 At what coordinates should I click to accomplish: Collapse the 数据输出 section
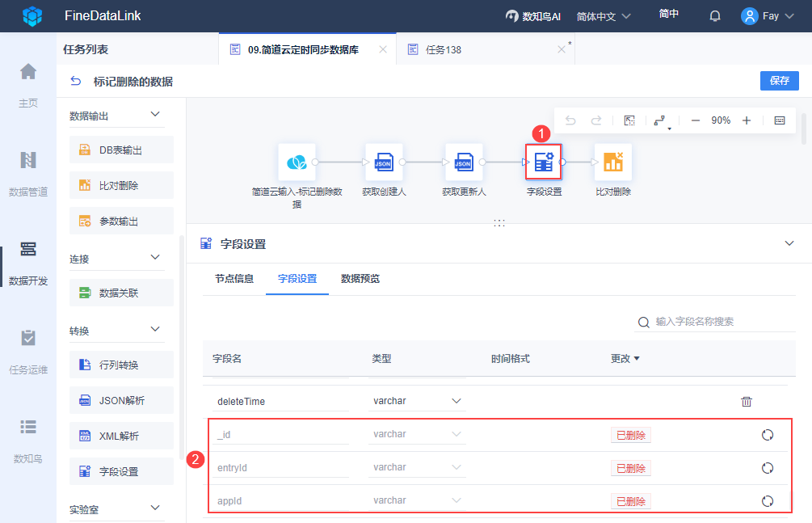coord(155,115)
